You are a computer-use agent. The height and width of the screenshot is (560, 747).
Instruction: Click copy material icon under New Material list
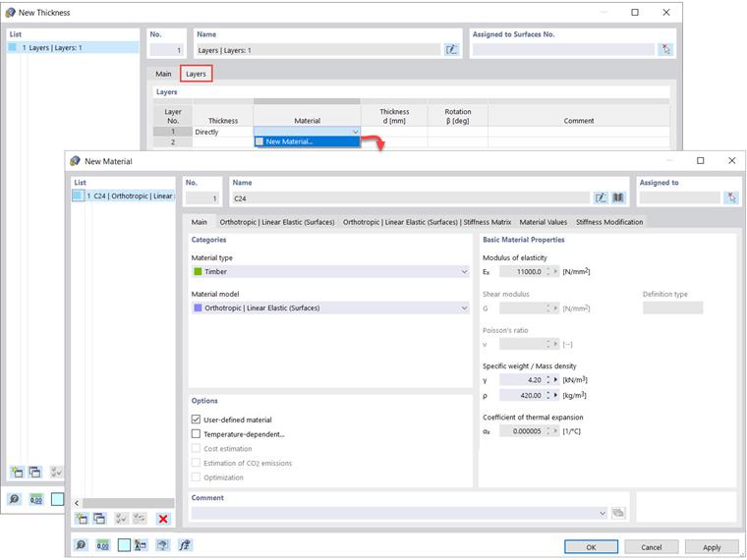pos(99,518)
